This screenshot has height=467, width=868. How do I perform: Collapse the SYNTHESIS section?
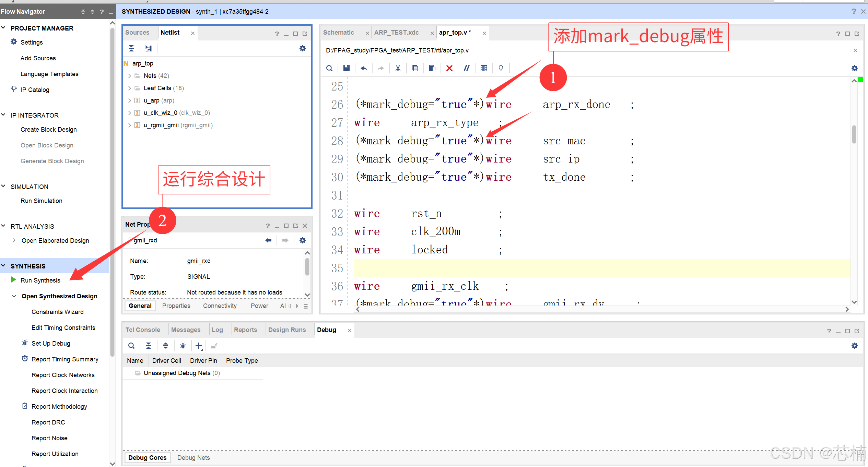point(4,266)
